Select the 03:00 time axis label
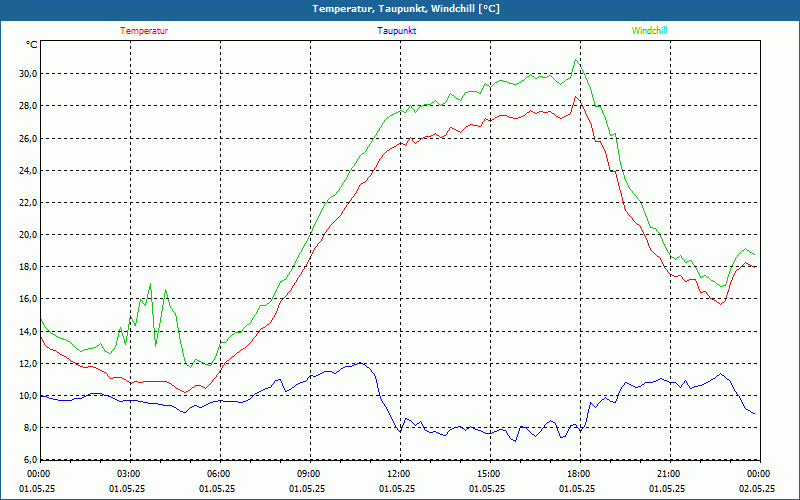 tap(129, 474)
